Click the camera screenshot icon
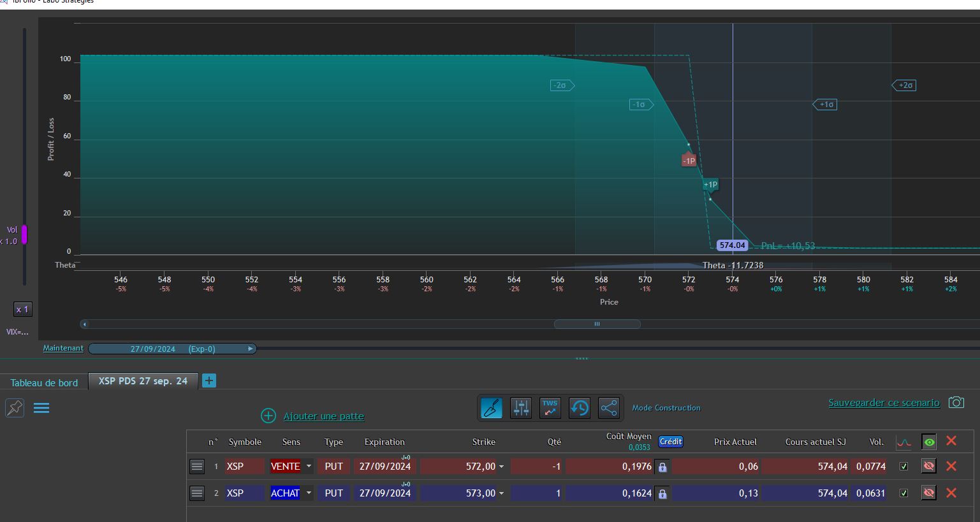 [956, 402]
